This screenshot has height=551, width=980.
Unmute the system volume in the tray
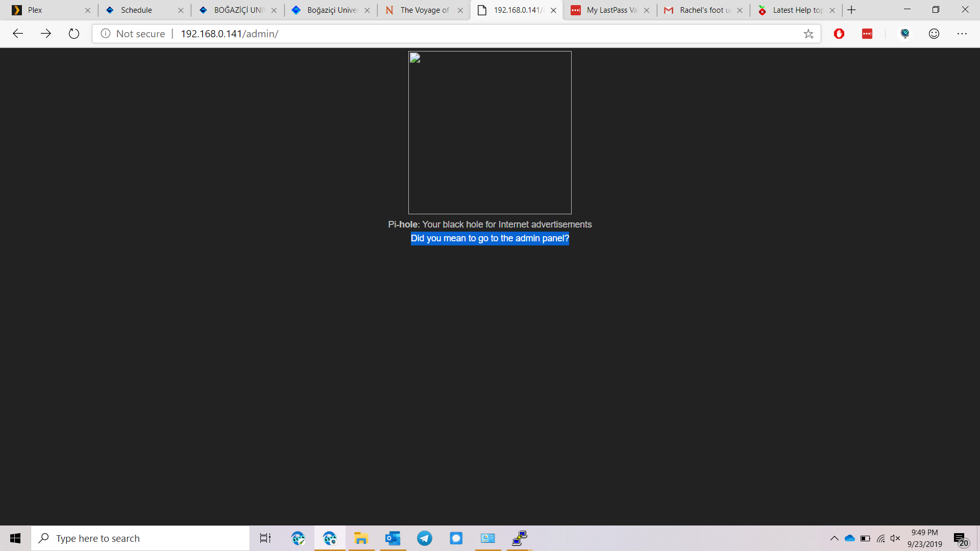895,538
